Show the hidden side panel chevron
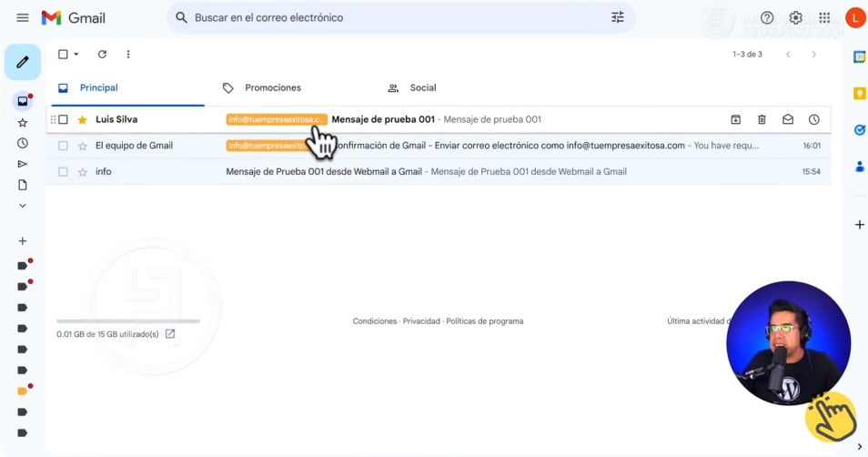This screenshot has width=868, height=457. [x=859, y=446]
